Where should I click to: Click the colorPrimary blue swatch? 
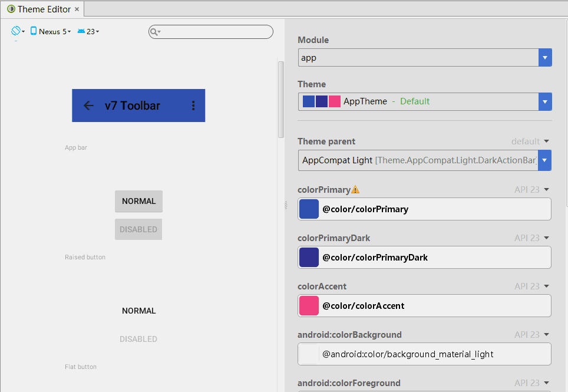pyautogui.click(x=309, y=209)
